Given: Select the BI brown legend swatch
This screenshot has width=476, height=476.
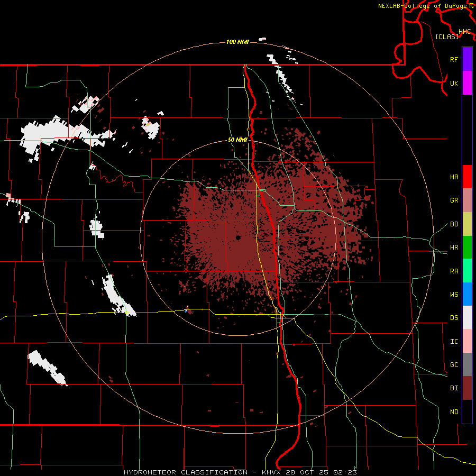Looking at the screenshot, I should [x=467, y=388].
